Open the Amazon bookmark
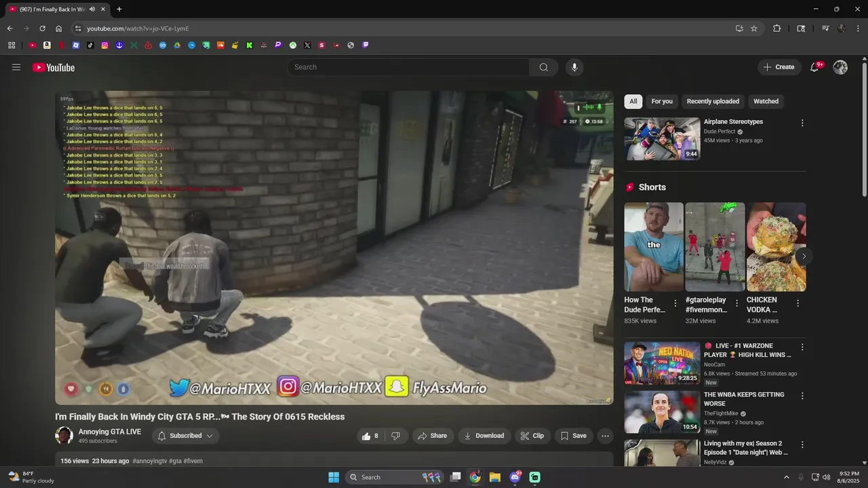Image resolution: width=868 pixels, height=488 pixels. [x=47, y=45]
